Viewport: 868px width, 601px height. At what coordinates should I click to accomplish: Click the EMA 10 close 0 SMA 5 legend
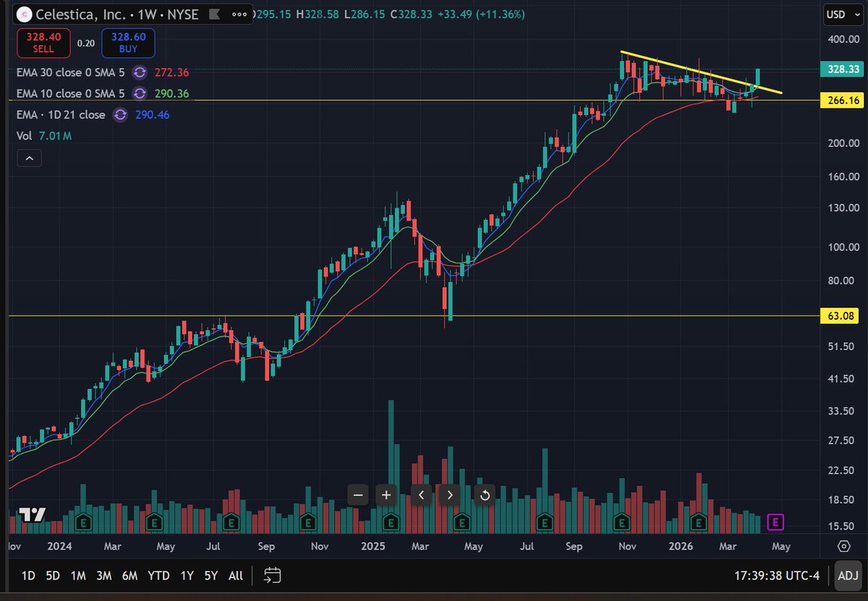click(x=70, y=93)
